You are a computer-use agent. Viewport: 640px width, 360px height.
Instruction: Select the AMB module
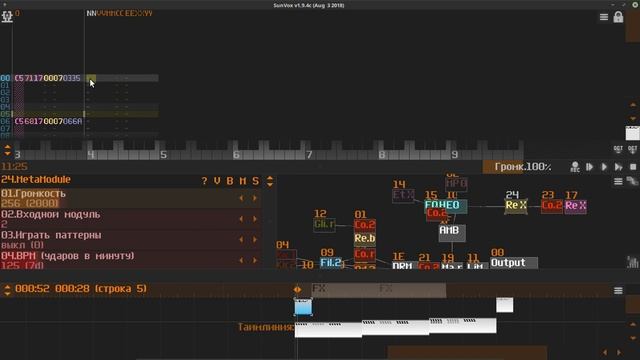(452, 233)
